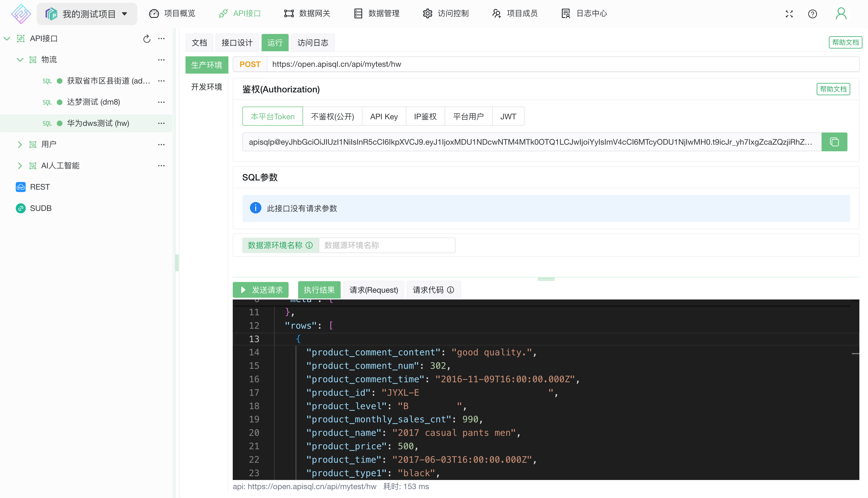Open more options for 华为dws测试 (hw)
The width and height of the screenshot is (868, 498).
[161, 123]
